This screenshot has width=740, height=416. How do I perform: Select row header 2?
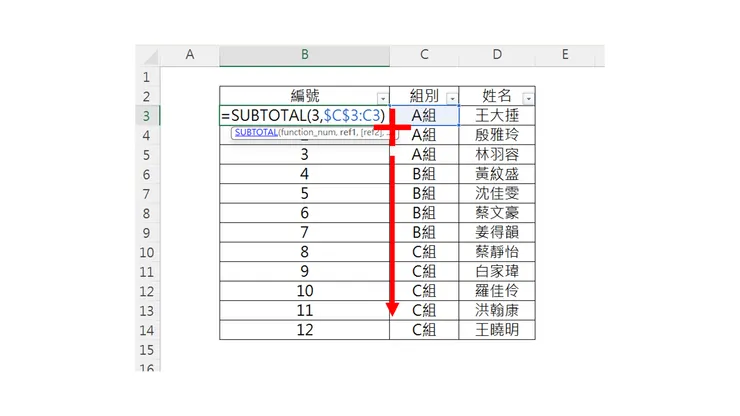[x=147, y=96]
